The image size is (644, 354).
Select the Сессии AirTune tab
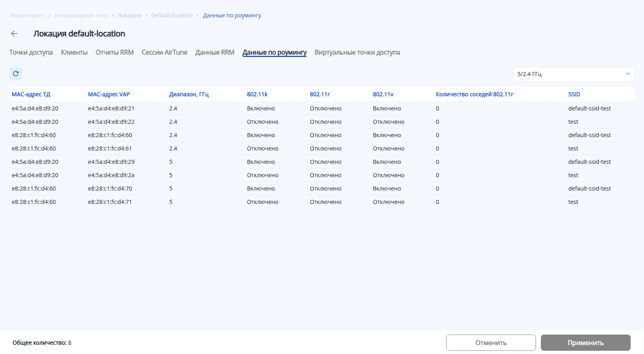coord(164,53)
